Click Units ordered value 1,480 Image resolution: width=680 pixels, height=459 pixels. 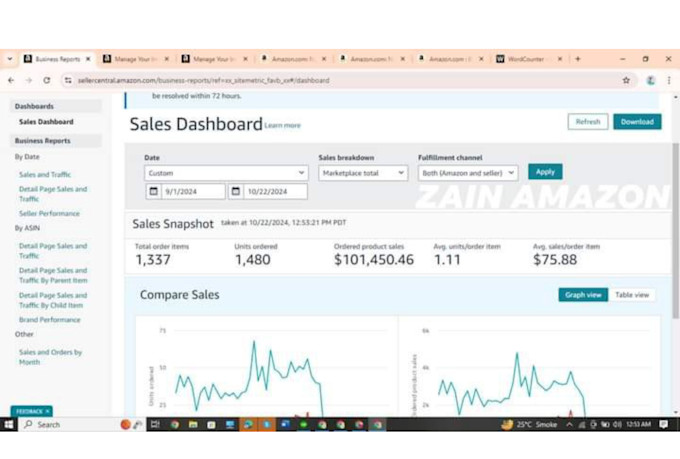click(252, 260)
